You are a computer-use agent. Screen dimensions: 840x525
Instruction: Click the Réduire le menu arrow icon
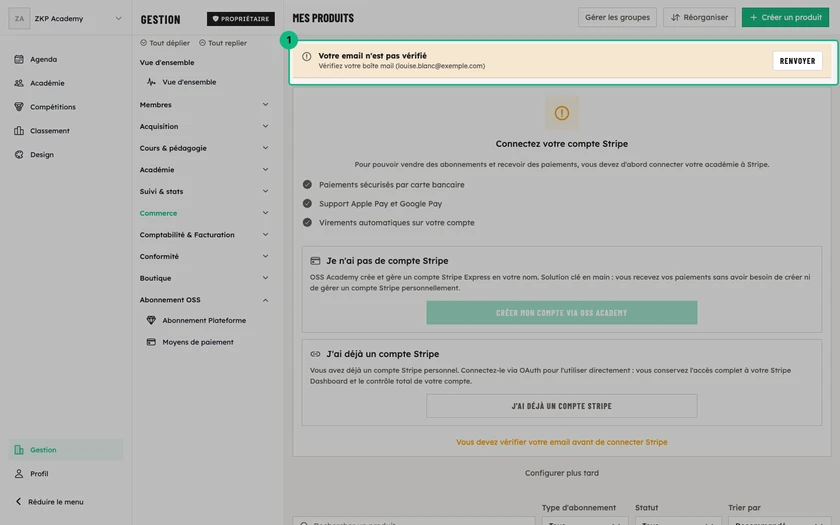[18, 502]
